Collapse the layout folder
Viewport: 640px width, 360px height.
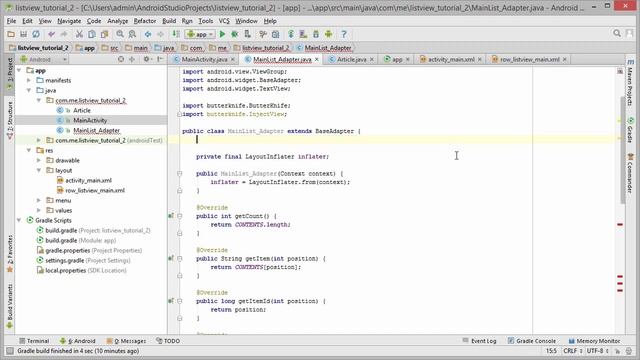pos(39,170)
